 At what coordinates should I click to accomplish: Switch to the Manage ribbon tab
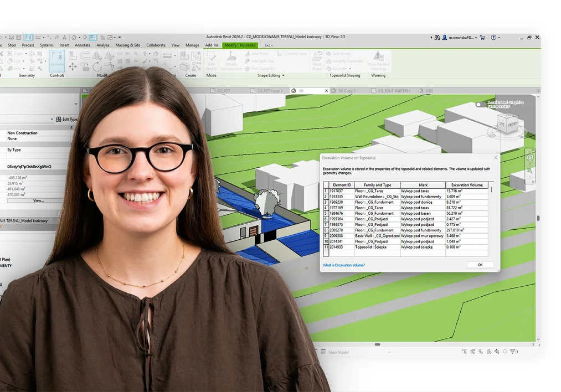click(194, 45)
